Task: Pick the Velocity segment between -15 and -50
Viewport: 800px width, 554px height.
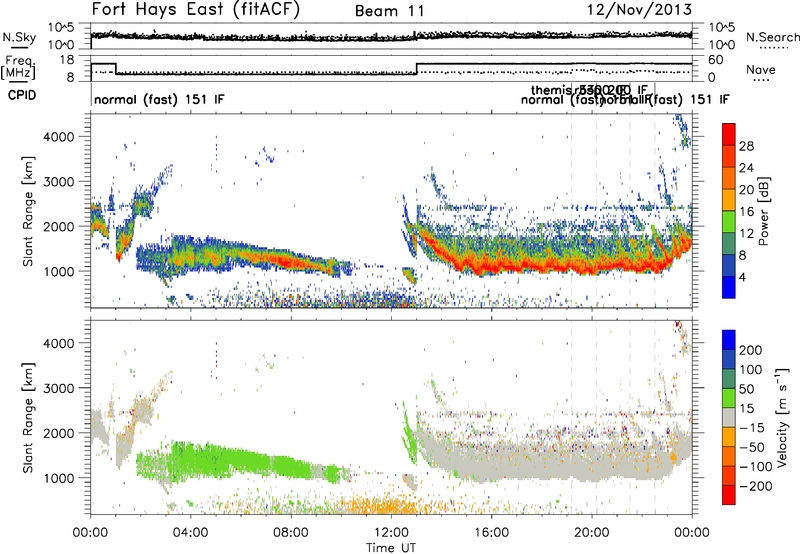Action: coord(729,437)
